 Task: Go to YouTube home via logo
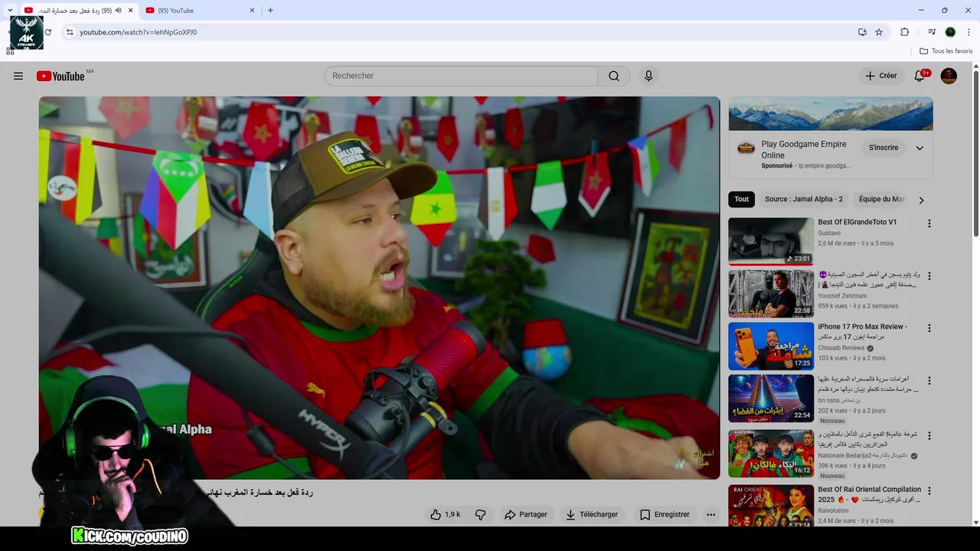pyautogui.click(x=60, y=76)
